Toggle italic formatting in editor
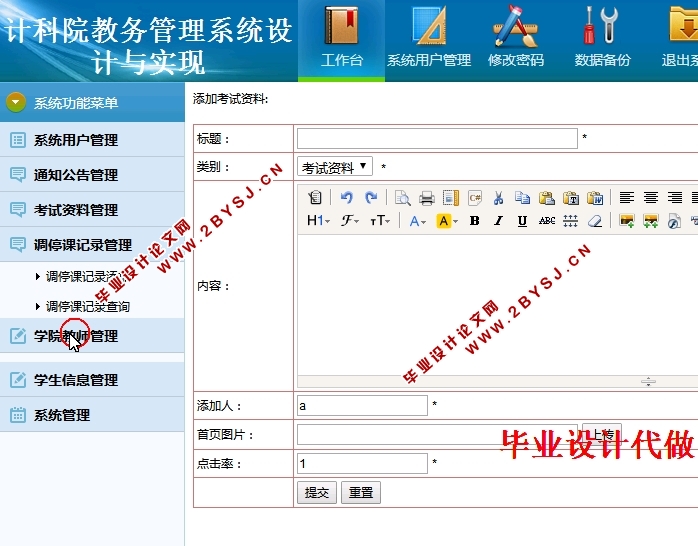 click(499, 221)
